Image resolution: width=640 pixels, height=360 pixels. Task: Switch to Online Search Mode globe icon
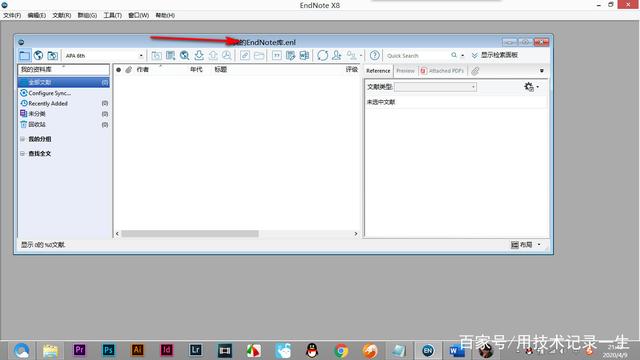38,55
